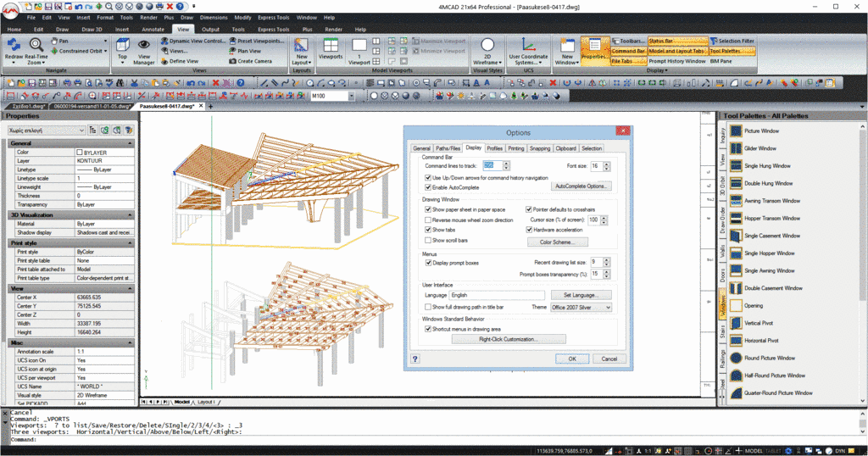Open the Dimensions menu
The image size is (868, 456).
point(214,18)
